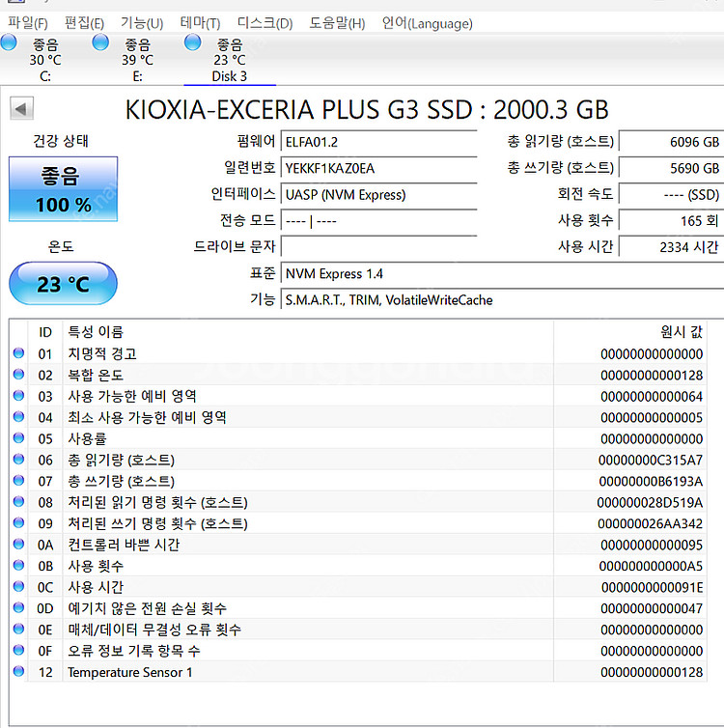Select the E: drive tab
Screen dimensions: 724x728
137,60
